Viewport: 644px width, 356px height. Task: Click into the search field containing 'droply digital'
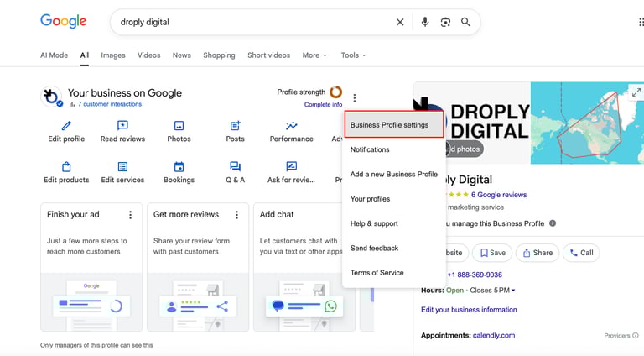[255, 22]
